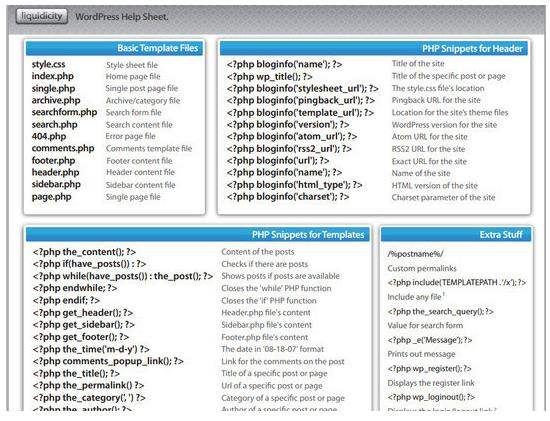Select the search.php entry
This screenshot has height=421, width=550.
54,125
